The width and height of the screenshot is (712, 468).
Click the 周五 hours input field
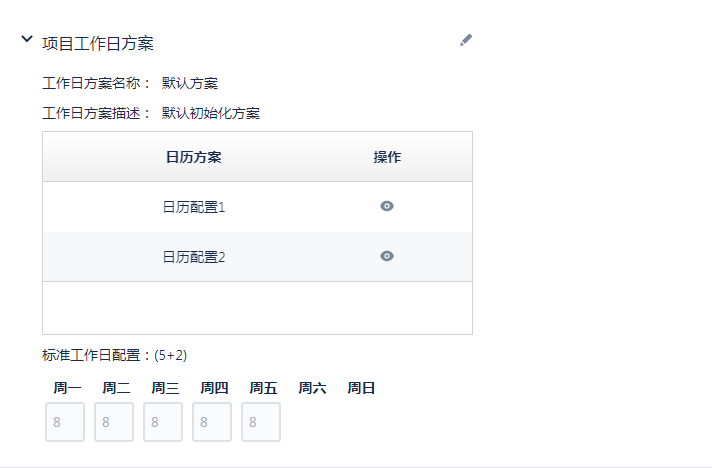(261, 422)
